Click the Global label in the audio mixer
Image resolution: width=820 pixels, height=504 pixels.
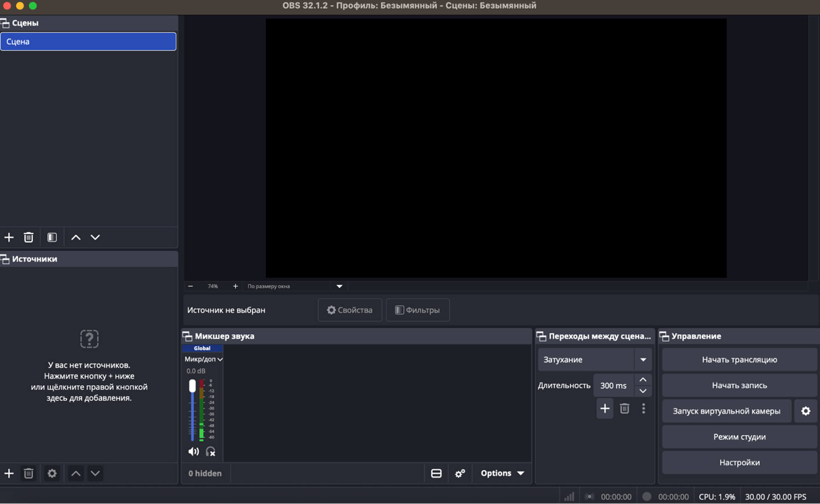coord(202,348)
